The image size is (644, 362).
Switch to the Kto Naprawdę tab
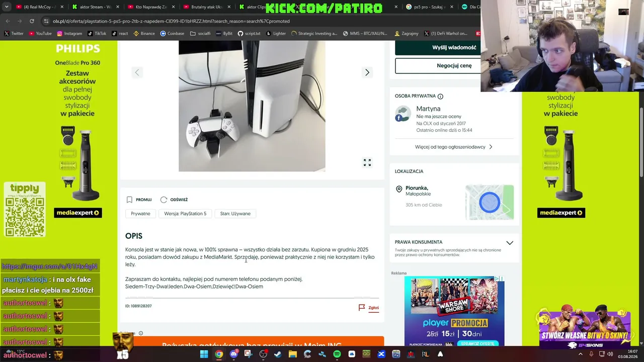(148, 7)
